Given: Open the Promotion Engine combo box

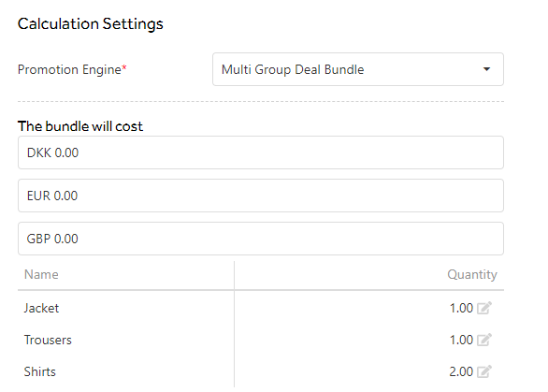Looking at the screenshot, I should tap(358, 69).
